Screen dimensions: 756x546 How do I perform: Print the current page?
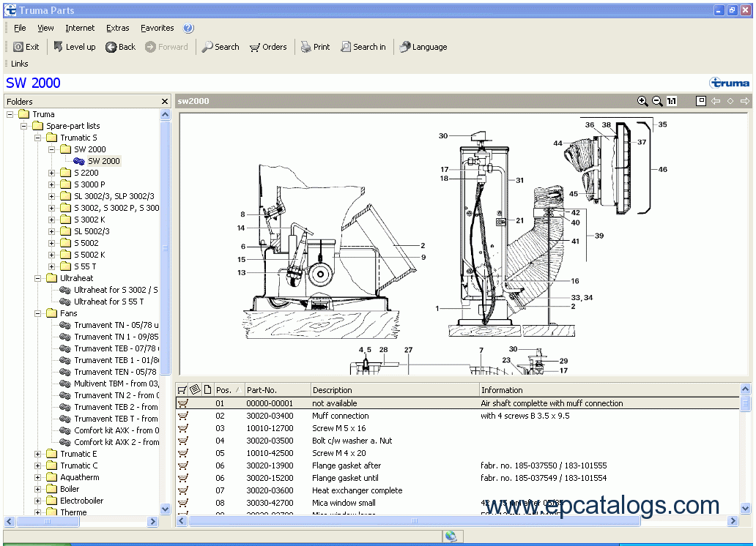(315, 47)
